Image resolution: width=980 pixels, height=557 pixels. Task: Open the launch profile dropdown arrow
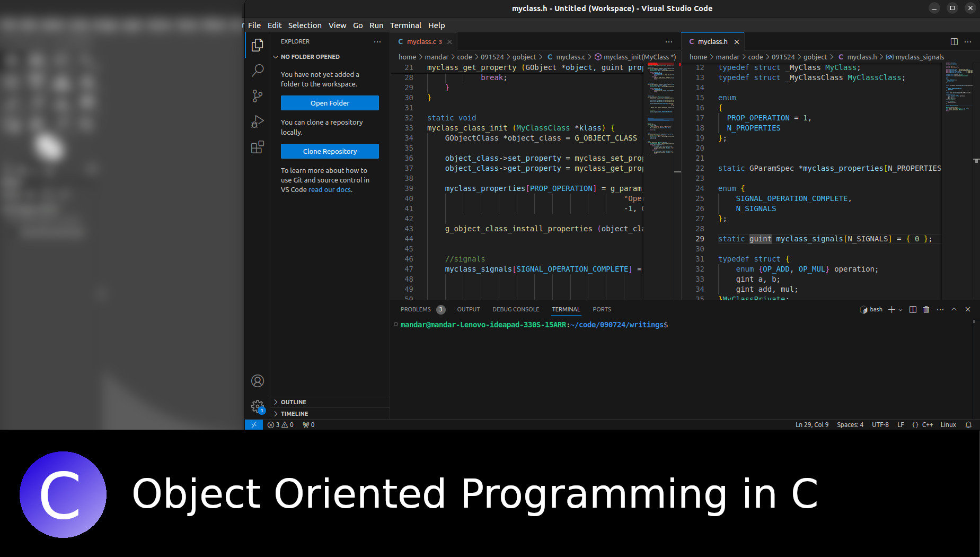[900, 310]
